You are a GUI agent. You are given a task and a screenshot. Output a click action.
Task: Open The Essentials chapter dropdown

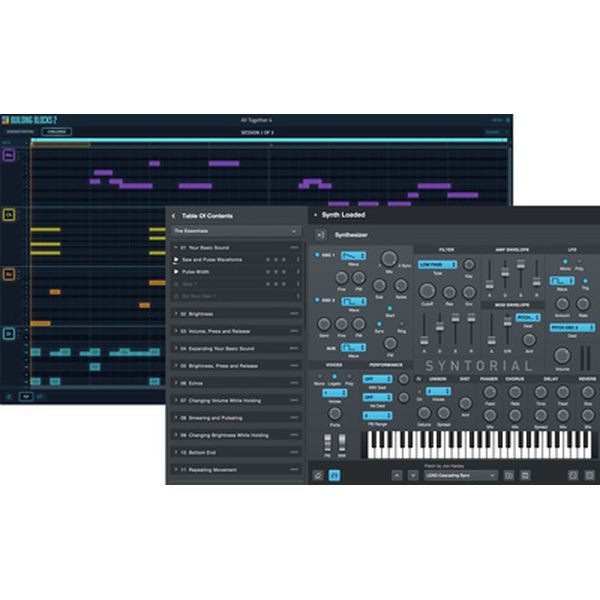tap(236, 231)
